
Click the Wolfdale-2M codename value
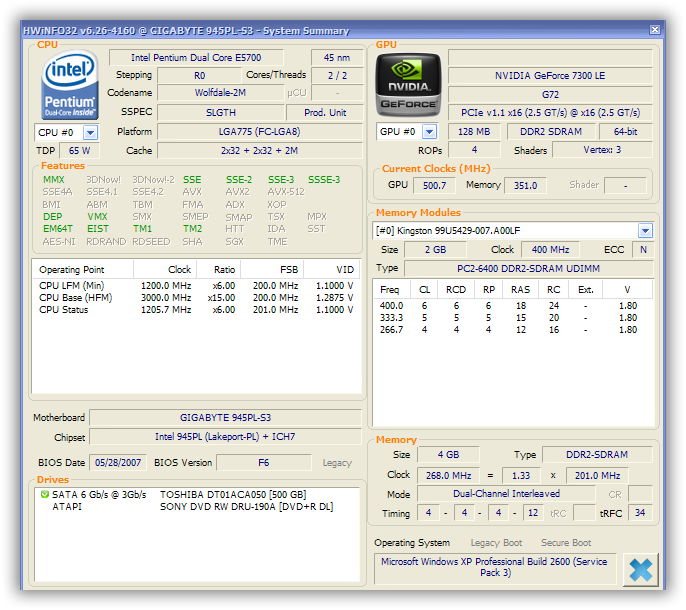tap(220, 93)
